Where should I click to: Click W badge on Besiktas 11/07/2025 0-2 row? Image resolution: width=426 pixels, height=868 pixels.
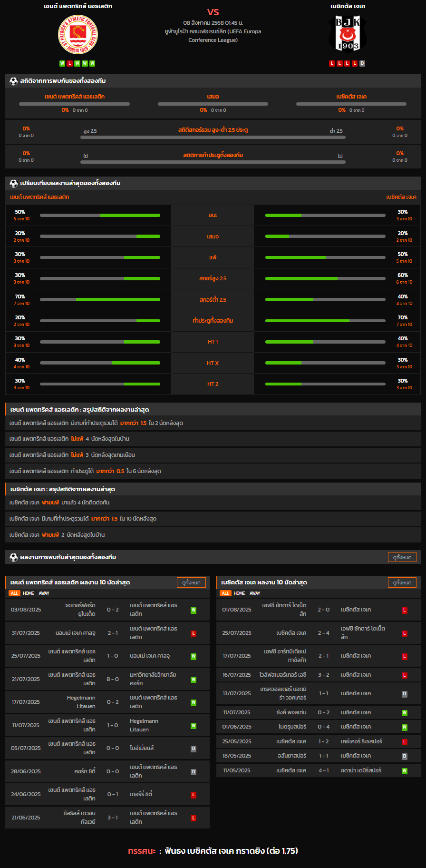[x=405, y=713]
